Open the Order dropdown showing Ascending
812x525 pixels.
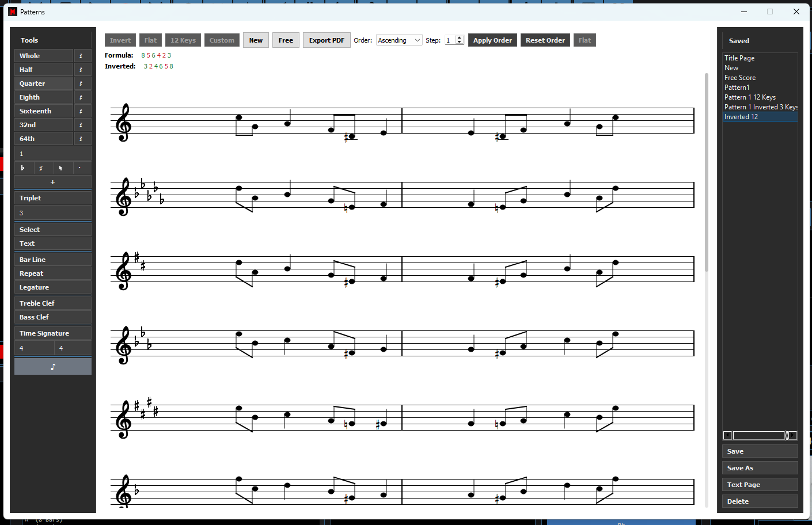(399, 40)
